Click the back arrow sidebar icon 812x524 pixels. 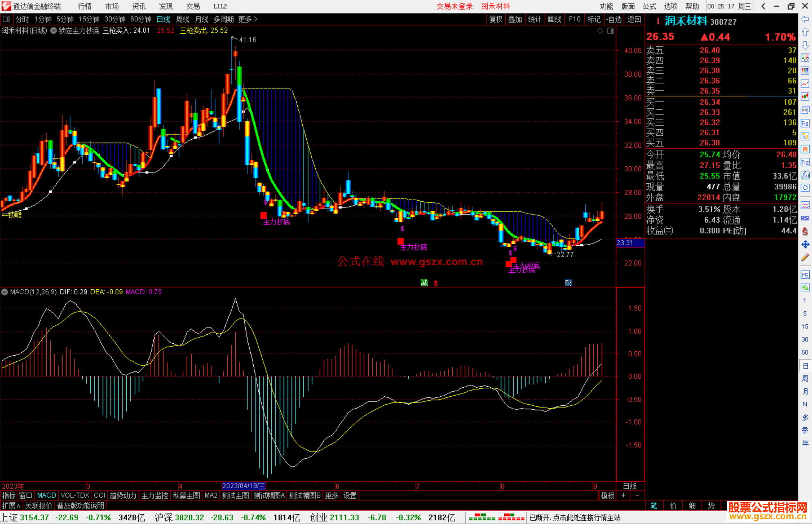point(805,19)
